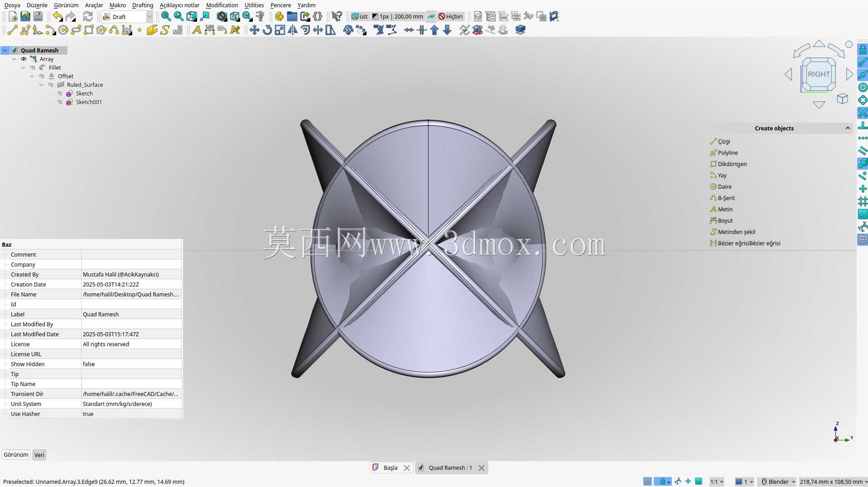Toggle visibility eye of Array object
This screenshot has height=487, width=868.
pos(24,59)
